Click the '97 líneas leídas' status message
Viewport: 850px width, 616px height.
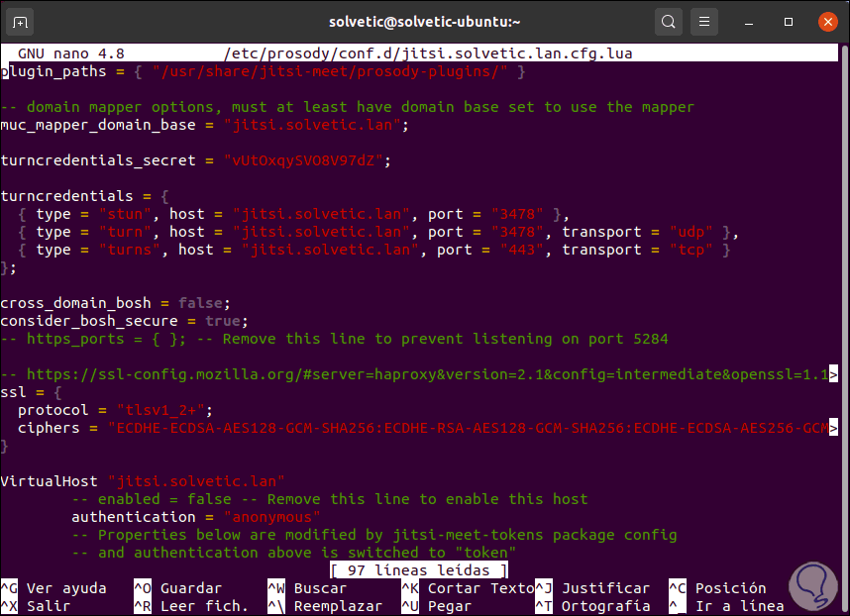(418, 570)
